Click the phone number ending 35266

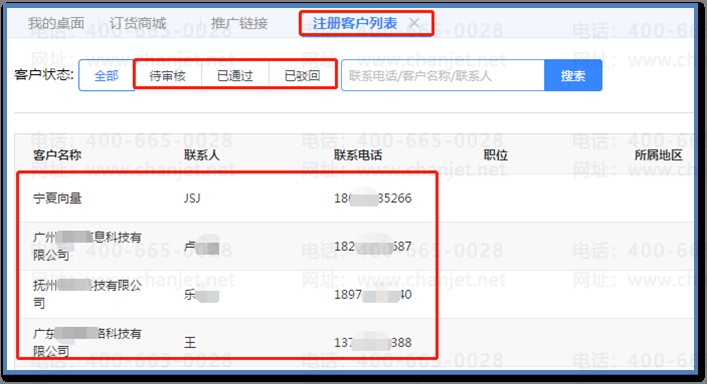(x=373, y=198)
